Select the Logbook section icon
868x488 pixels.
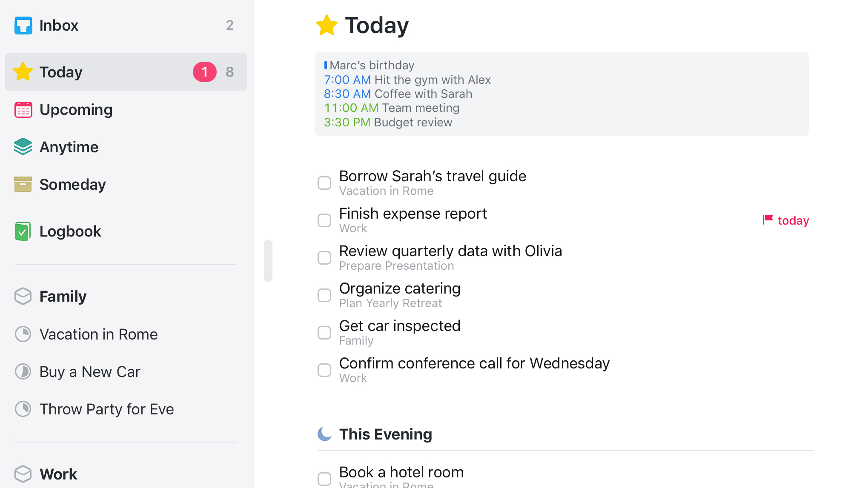click(x=22, y=231)
